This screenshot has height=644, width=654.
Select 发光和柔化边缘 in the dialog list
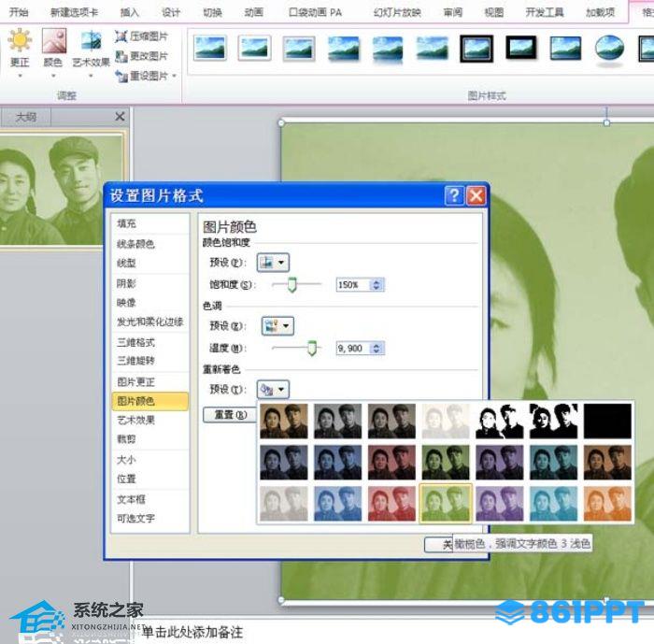click(150, 322)
